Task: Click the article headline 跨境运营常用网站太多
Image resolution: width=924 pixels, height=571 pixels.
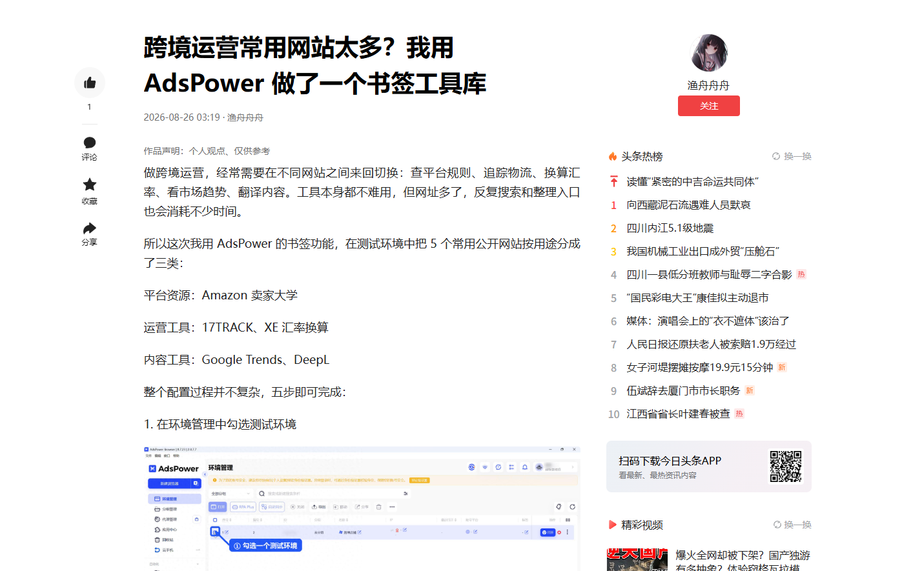Action: [x=314, y=65]
